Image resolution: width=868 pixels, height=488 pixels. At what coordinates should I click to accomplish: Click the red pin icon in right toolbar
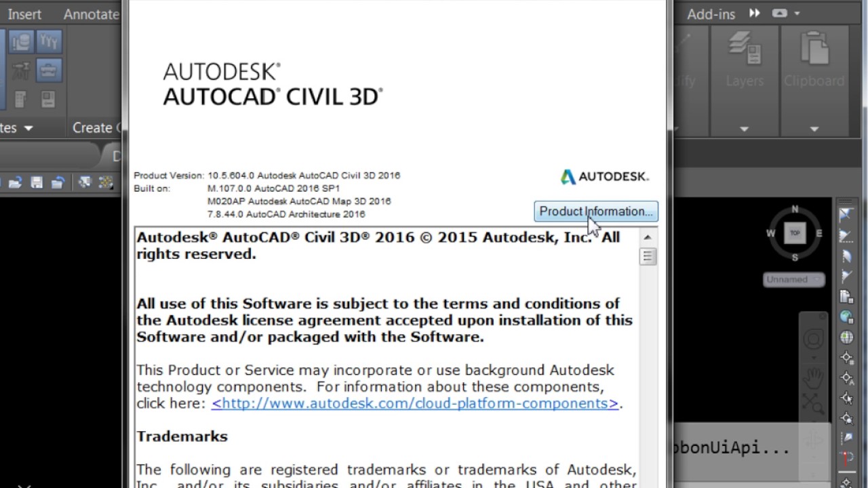click(x=846, y=459)
